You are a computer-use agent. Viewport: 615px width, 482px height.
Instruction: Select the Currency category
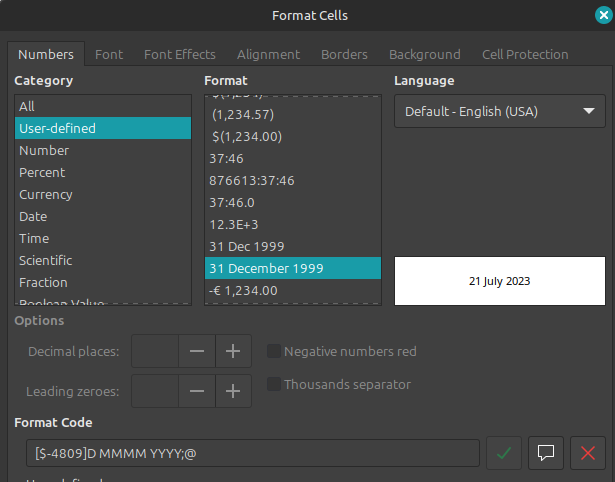coord(46,194)
